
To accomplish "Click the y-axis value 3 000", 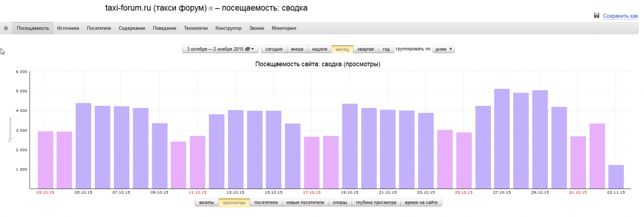I will coord(21,130).
